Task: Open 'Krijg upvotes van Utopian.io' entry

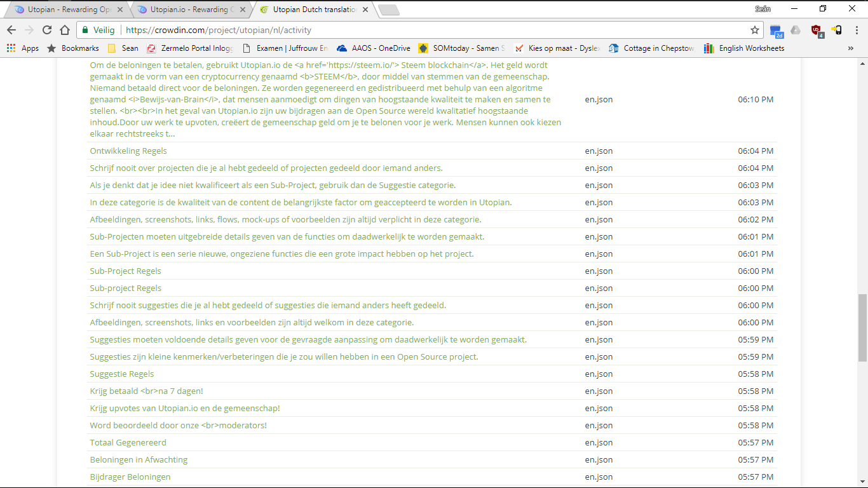Action: [x=185, y=409]
